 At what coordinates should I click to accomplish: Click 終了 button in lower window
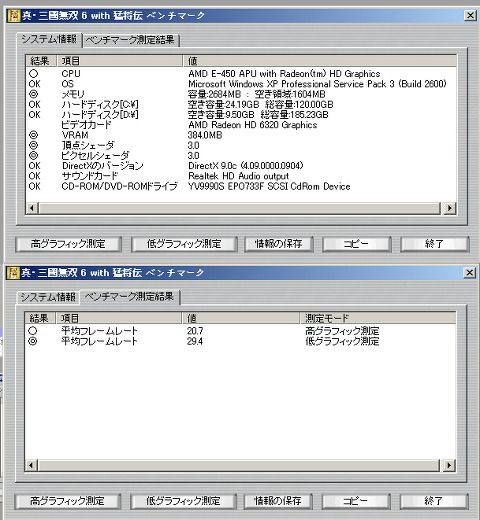(434, 501)
